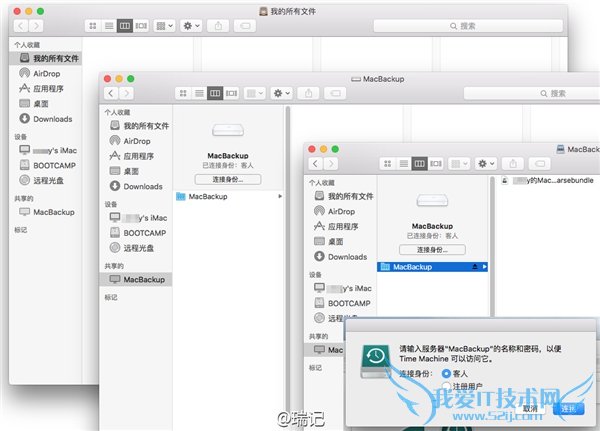600x431 pixels.
Task: Go forward in 我的所有文件 window
Action: point(36,26)
